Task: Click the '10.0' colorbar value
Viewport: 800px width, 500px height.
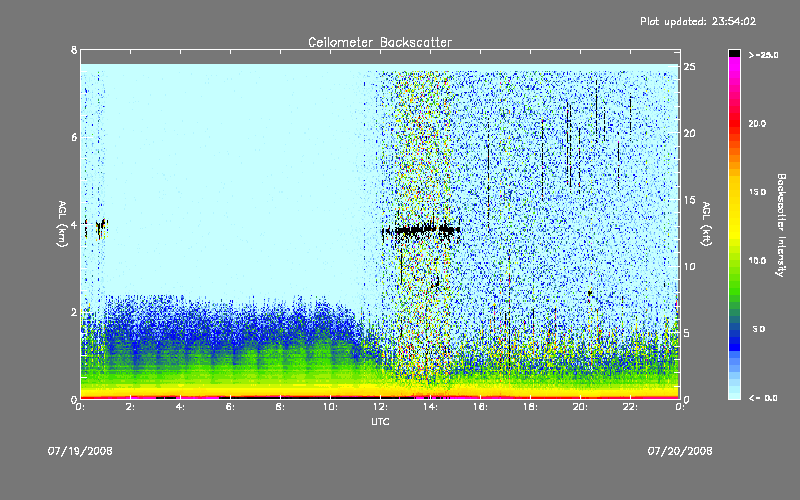Action: click(x=757, y=261)
